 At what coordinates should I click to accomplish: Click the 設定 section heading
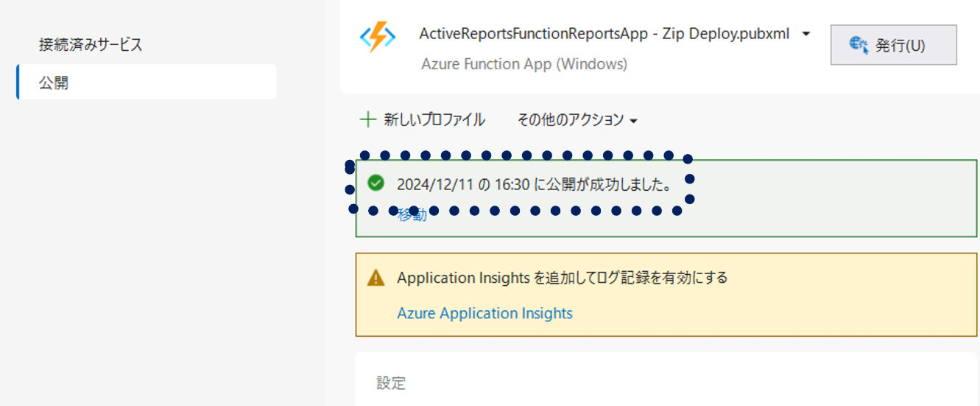click(391, 383)
